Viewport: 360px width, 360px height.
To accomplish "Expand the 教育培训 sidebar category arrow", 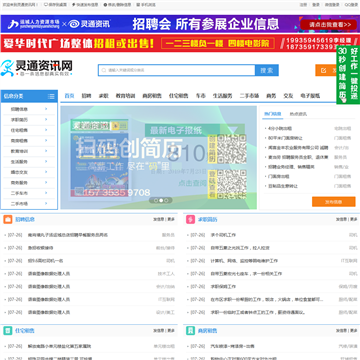I will (x=46, y=151).
